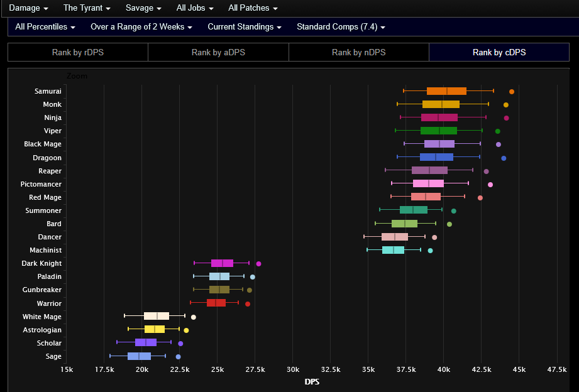Viewport: 579px width, 392px height.
Task: Click the 30k axis tick label
Action: (293, 369)
